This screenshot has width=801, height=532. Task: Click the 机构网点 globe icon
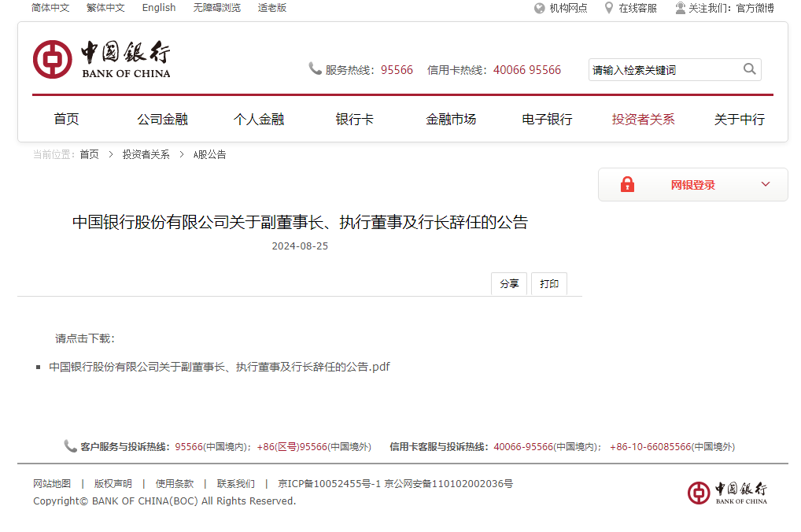click(538, 9)
